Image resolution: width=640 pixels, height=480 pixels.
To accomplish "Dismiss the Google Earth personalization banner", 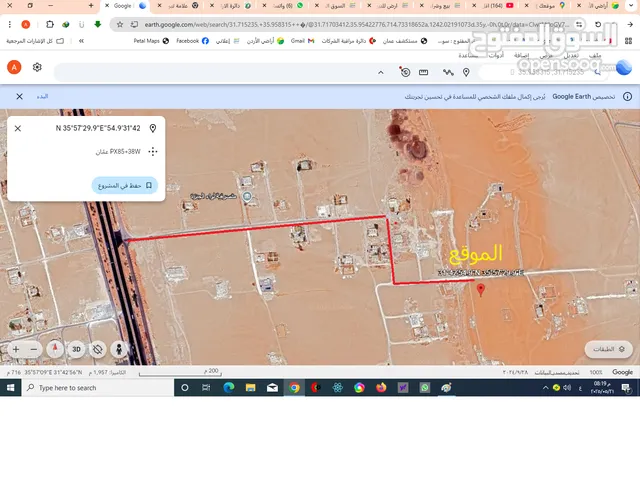I will pos(19,96).
